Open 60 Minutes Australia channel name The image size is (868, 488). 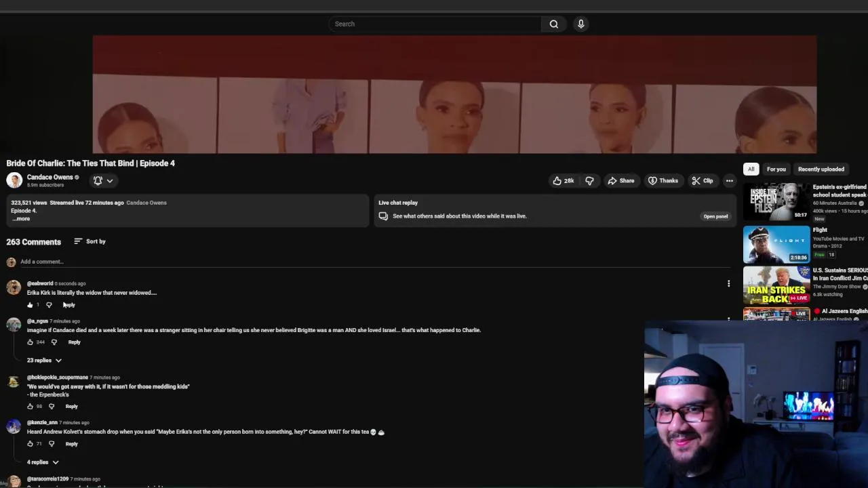tap(835, 203)
